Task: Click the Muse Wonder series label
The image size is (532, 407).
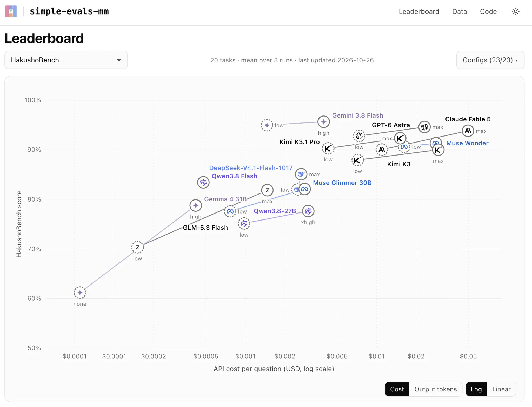Action: pos(467,143)
